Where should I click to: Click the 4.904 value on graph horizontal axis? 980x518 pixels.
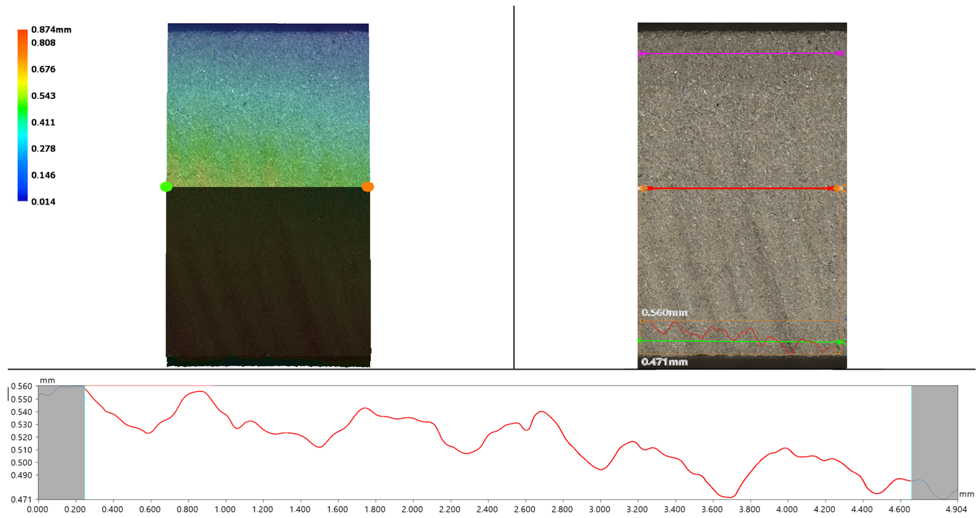(x=956, y=509)
